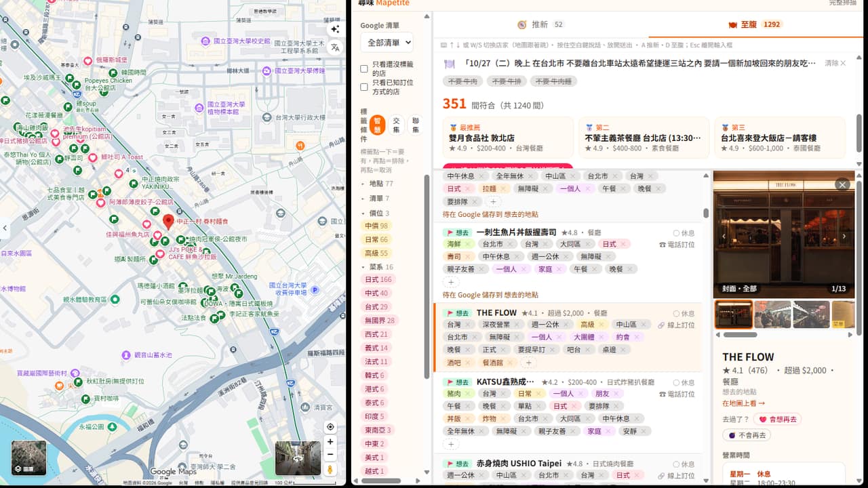Filter by the 高級 55 price tag
868x488 pixels.
pos(376,253)
